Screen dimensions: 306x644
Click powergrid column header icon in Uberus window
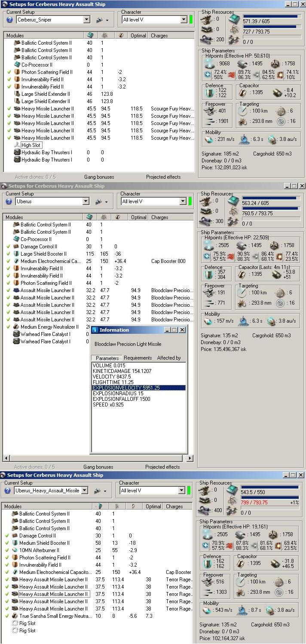pos(104,217)
